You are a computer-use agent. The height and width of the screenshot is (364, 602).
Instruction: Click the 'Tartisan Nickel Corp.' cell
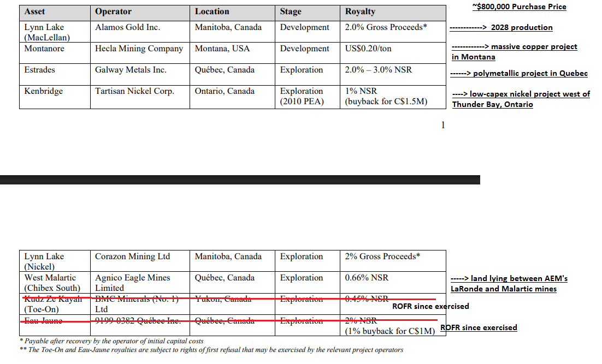140,97
